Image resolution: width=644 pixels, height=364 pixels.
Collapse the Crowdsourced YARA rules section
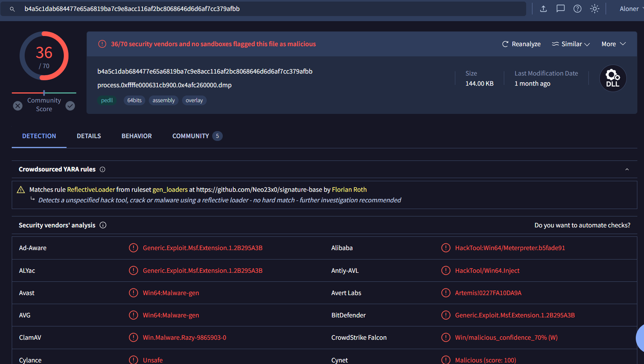tap(627, 169)
